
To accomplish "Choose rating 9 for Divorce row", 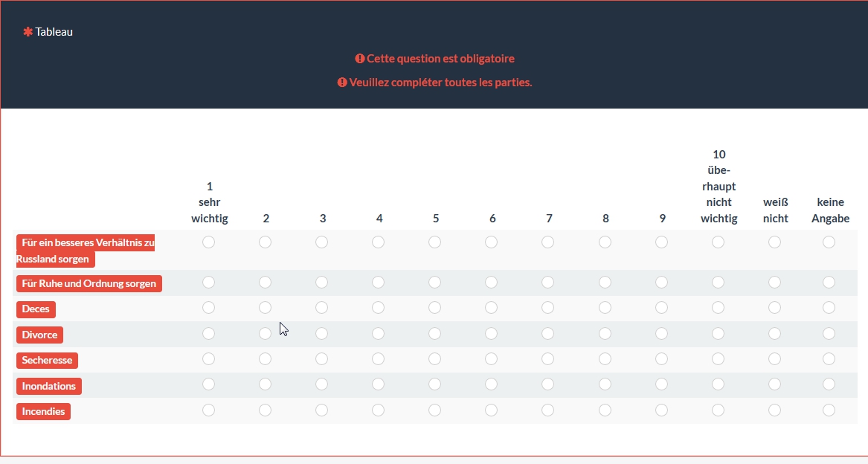I will (661, 333).
